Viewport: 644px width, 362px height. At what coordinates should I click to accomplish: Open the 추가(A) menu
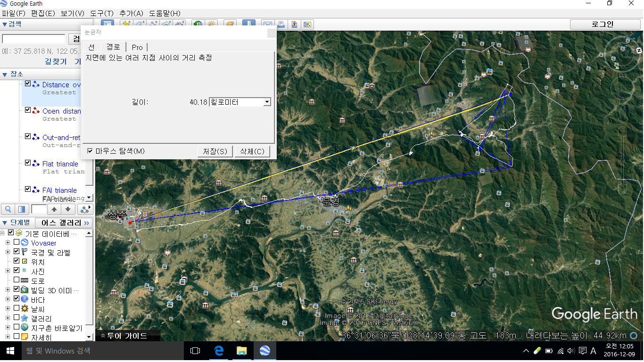[x=132, y=13]
